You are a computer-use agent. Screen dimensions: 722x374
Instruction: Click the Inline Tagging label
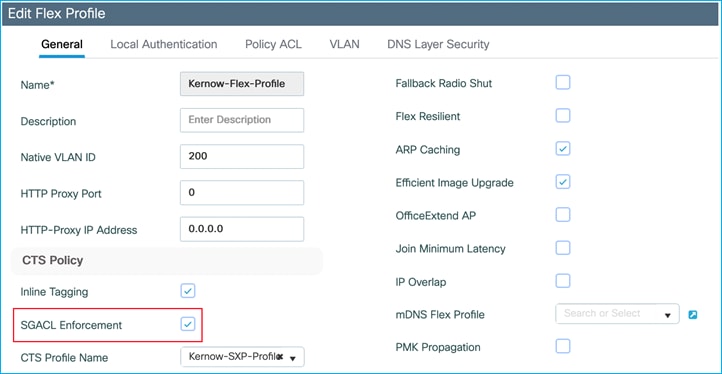tap(54, 292)
